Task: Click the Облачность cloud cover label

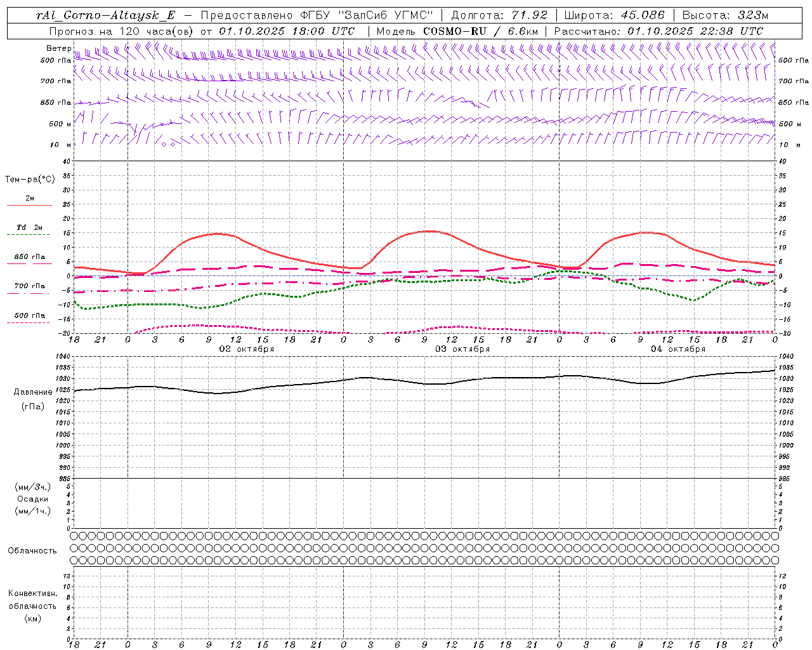Action: pyautogui.click(x=32, y=551)
